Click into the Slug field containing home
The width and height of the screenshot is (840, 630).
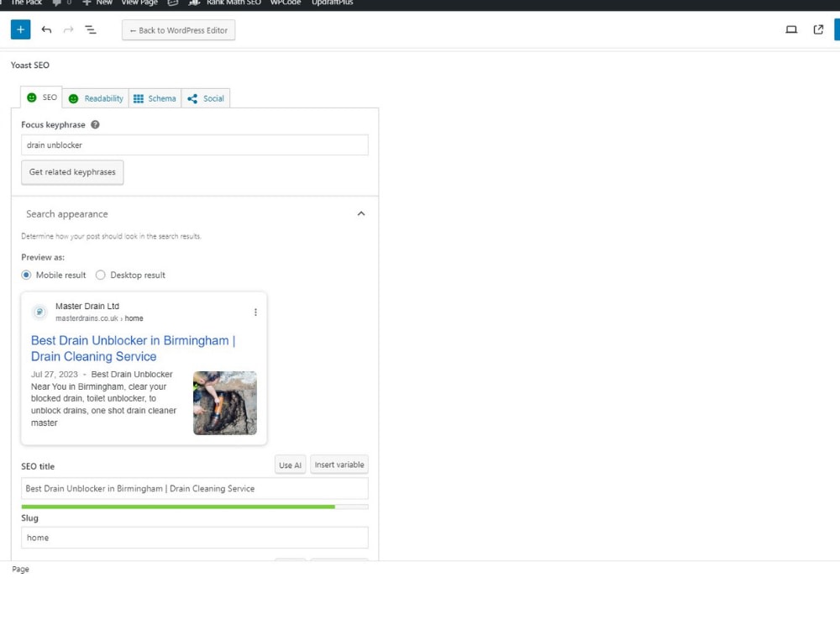point(195,538)
